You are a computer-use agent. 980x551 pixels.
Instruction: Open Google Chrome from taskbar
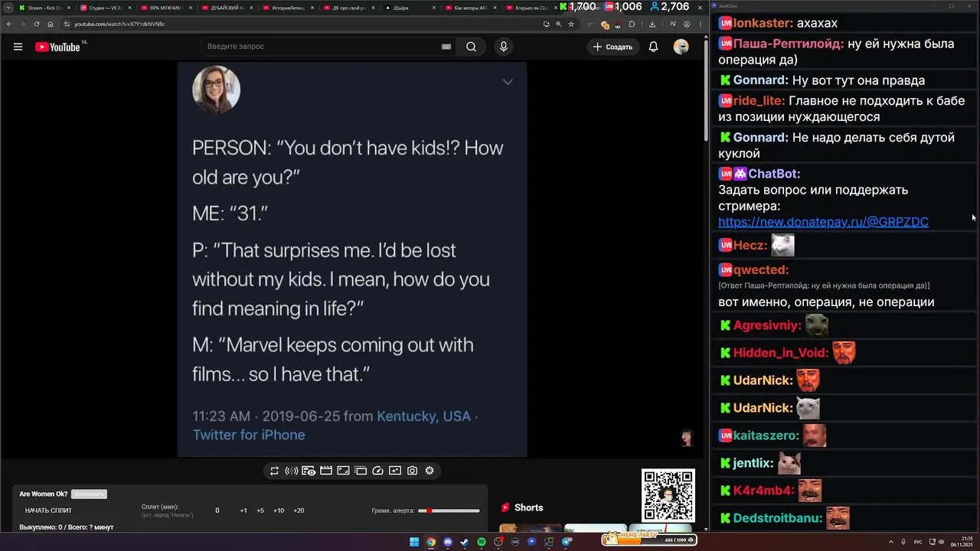(x=431, y=542)
